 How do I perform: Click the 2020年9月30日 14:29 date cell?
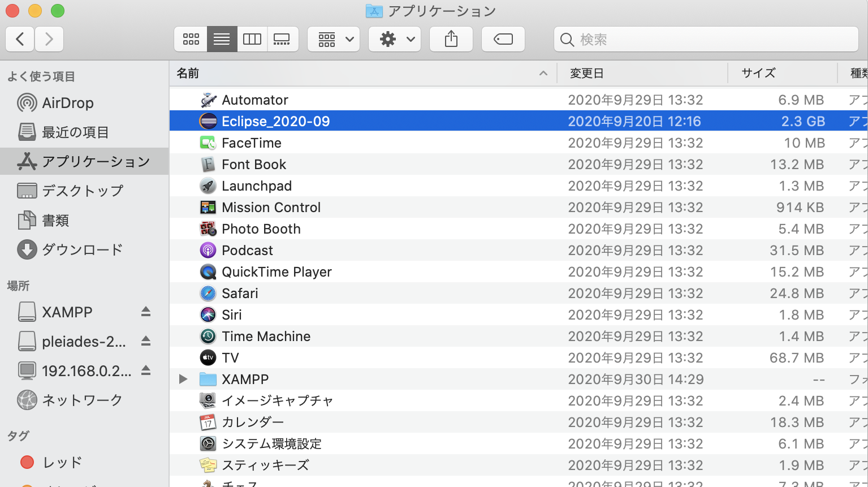[x=636, y=380]
